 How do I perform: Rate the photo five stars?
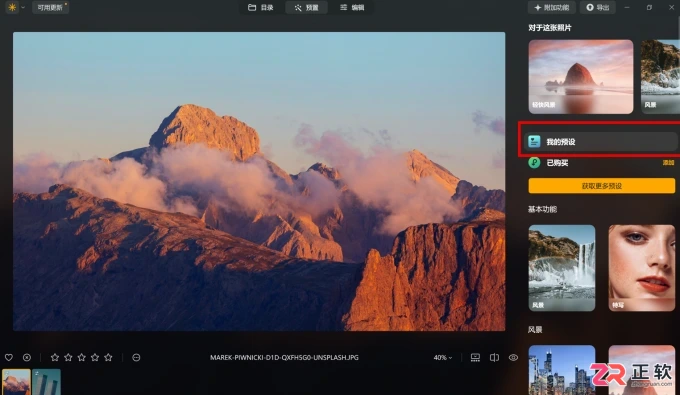pyautogui.click(x=108, y=357)
